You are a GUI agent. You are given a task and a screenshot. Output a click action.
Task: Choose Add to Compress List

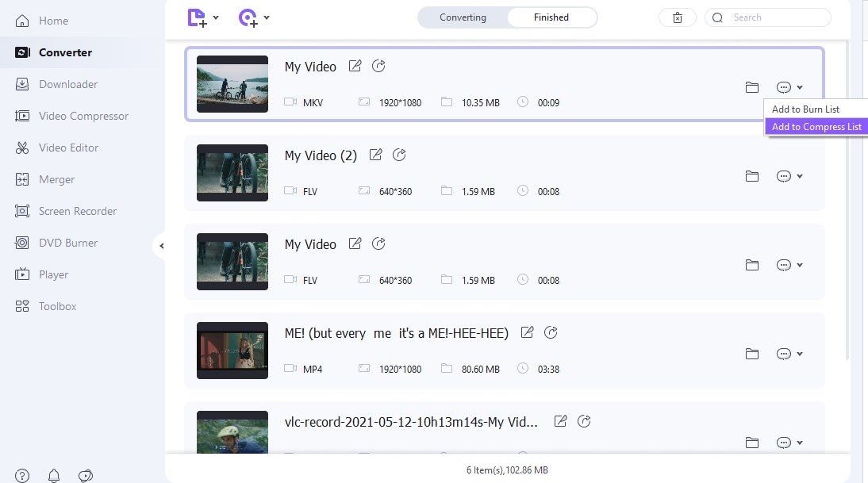point(816,127)
